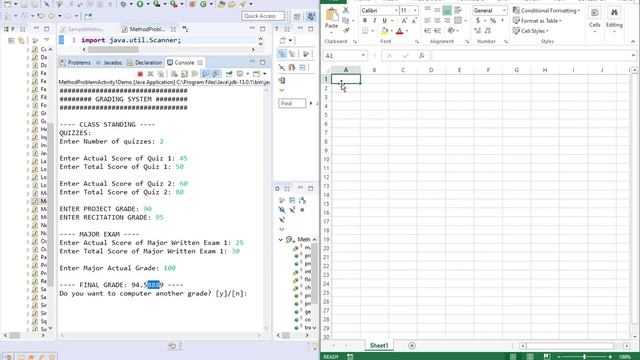Click the Insert Function fx icon
Viewport: 640px width, 360px height.
(x=422, y=56)
